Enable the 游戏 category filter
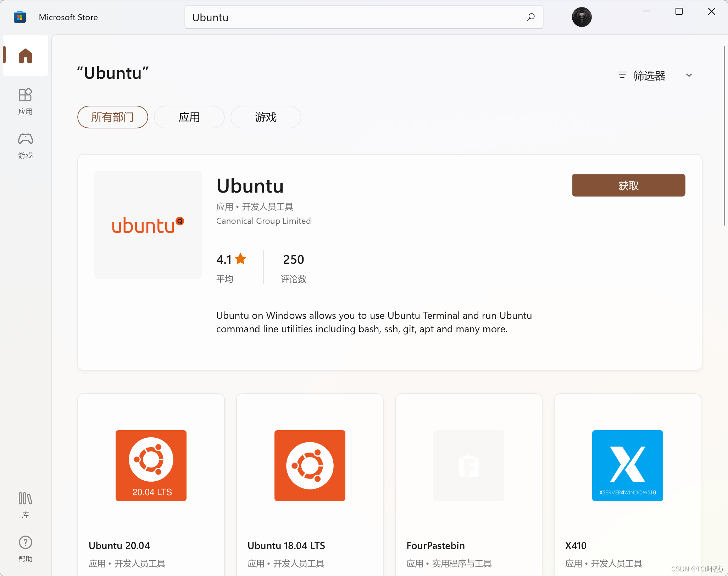 266,117
